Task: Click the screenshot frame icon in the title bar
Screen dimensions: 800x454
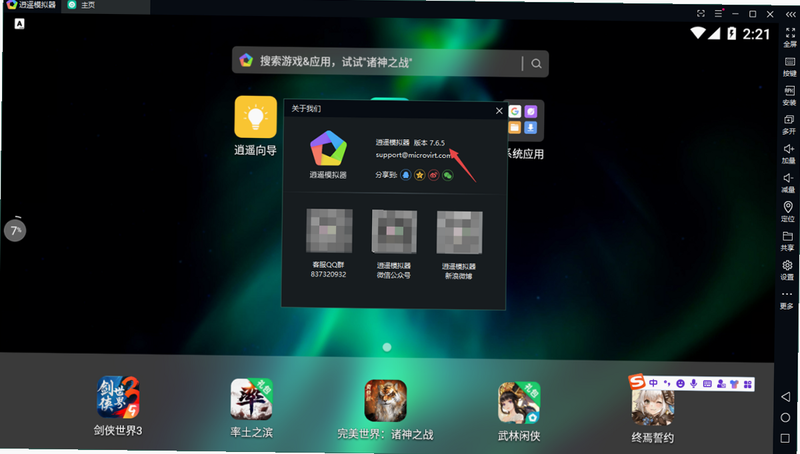Action: click(701, 14)
